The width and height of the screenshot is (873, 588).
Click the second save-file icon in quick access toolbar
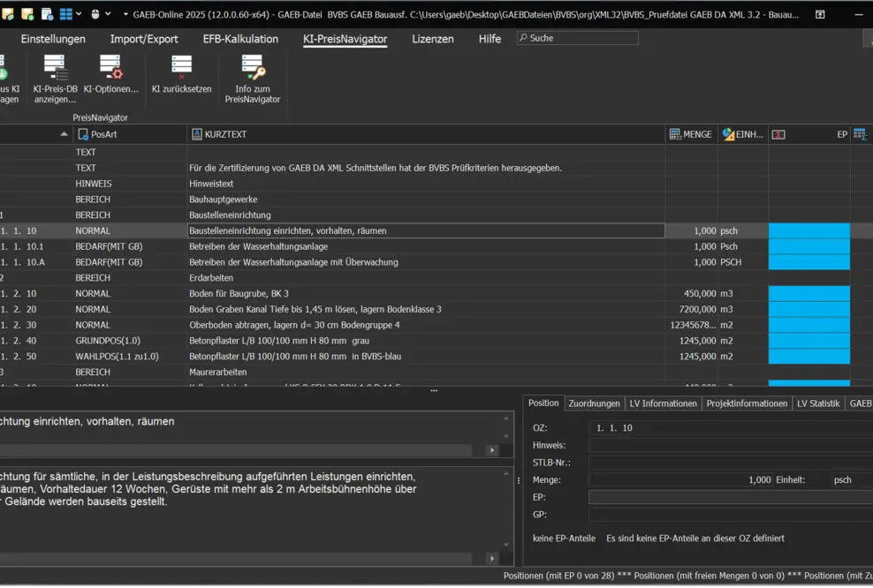pos(27,14)
